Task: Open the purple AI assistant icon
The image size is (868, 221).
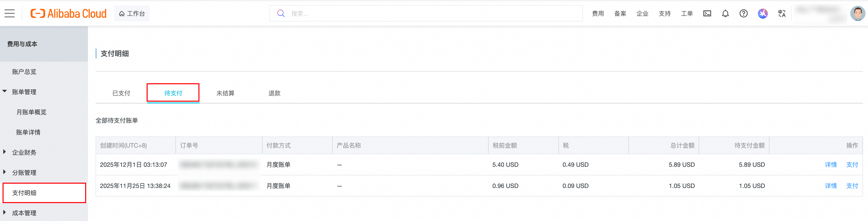Action: 763,13
